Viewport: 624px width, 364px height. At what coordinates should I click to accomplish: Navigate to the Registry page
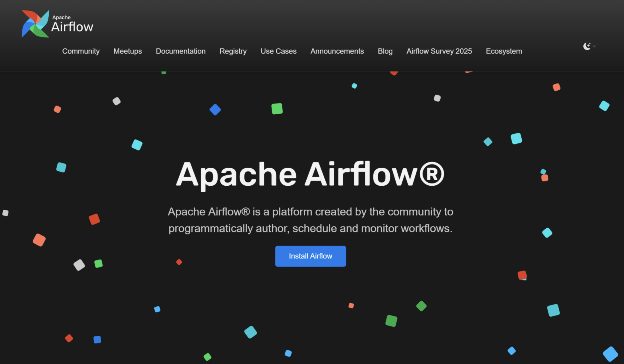pos(233,51)
